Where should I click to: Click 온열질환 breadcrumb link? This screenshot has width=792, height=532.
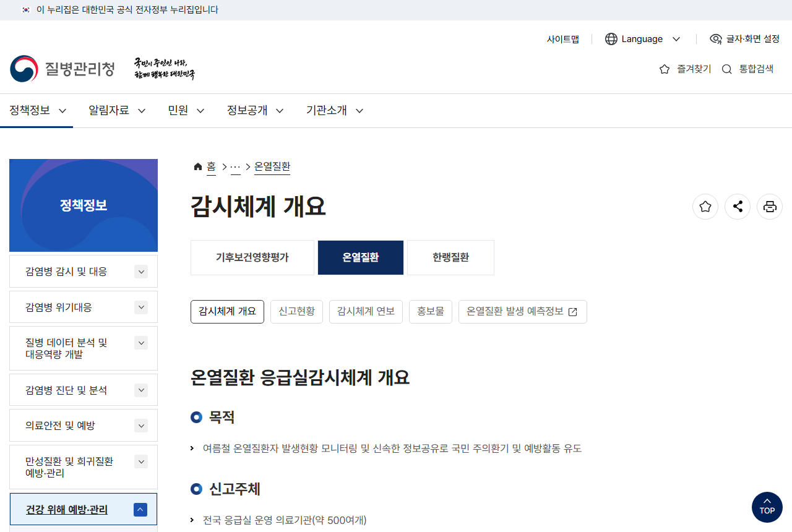(272, 166)
